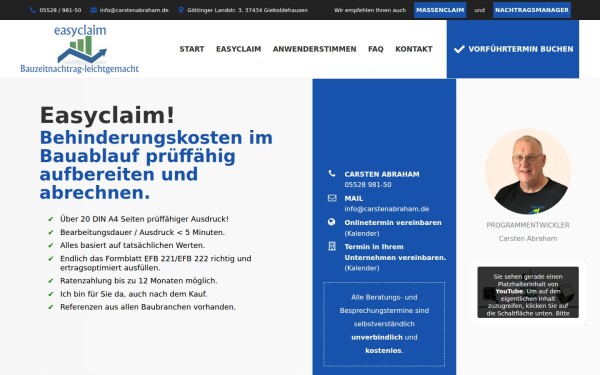
Task: Click the checkmark before 'Bearbeitungsdauer / Ausdruck'
Action: click(51, 232)
